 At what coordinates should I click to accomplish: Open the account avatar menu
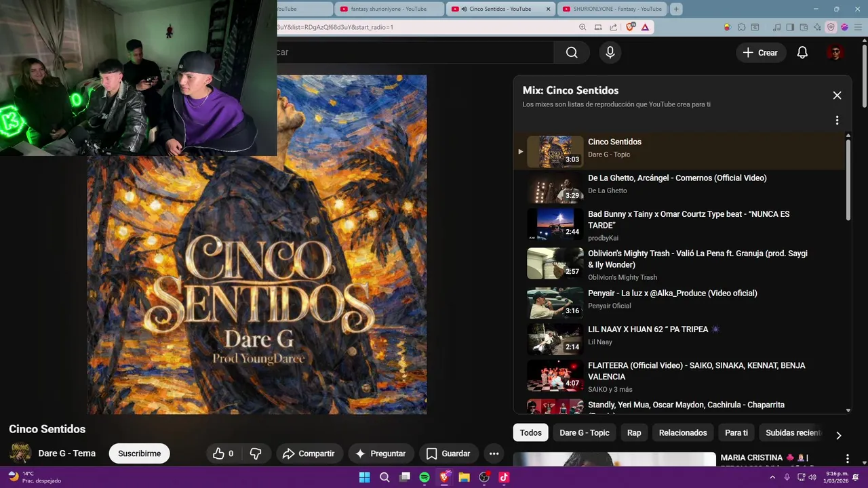pyautogui.click(x=835, y=52)
